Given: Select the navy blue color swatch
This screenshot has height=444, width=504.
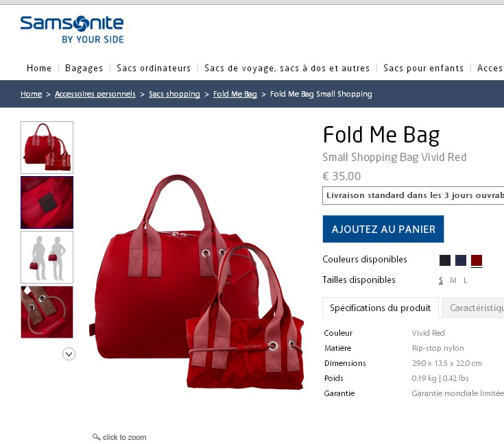Looking at the screenshot, I should pyautogui.click(x=461, y=260).
